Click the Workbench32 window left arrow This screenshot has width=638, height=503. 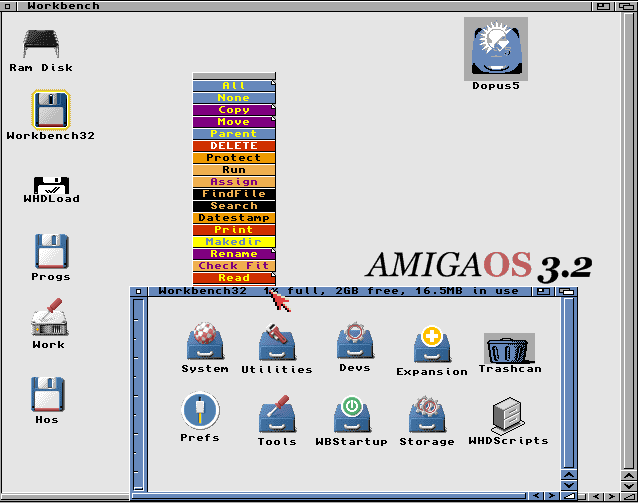[x=536, y=496]
